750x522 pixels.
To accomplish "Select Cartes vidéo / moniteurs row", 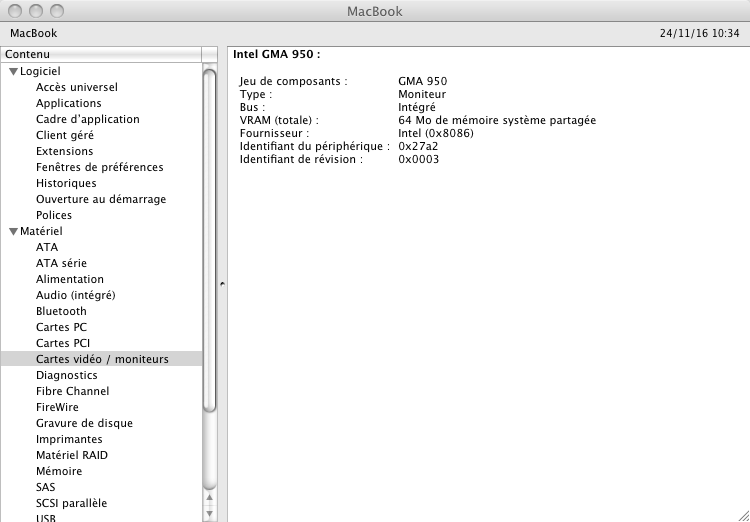I will coord(101,359).
